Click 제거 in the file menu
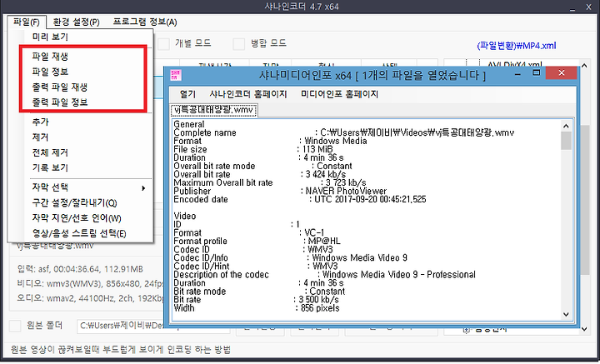Screen dimensions: 600x364 click(40, 137)
